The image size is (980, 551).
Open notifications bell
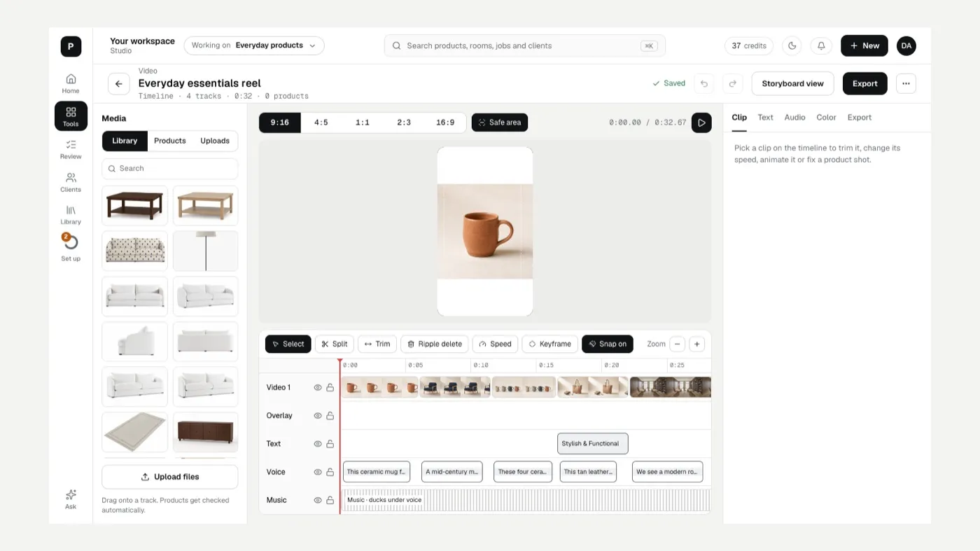click(821, 46)
